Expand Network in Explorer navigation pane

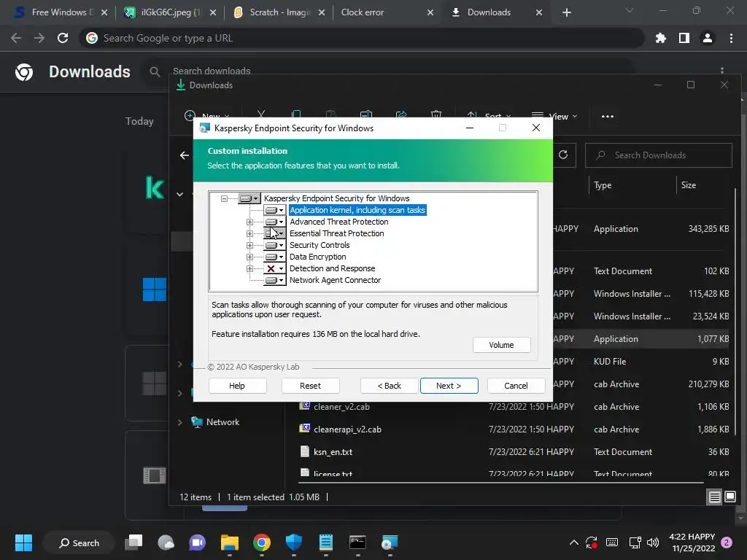coord(179,422)
